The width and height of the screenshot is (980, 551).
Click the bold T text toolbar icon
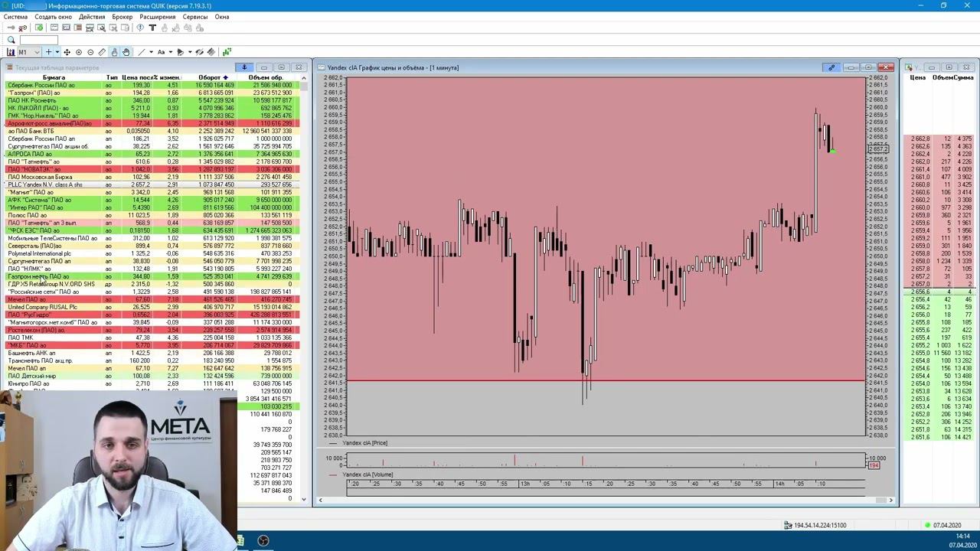tap(152, 28)
